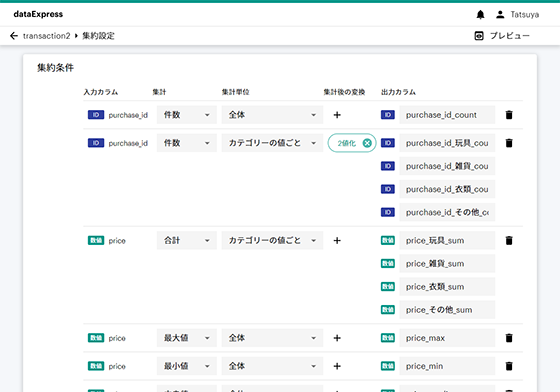Edit the purchase_id_衣類 output column field
Screen dimensions: 560x392
(x=447, y=189)
